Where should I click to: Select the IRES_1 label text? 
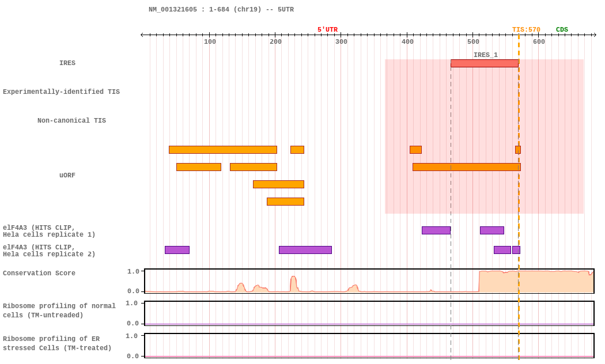pyautogui.click(x=485, y=55)
